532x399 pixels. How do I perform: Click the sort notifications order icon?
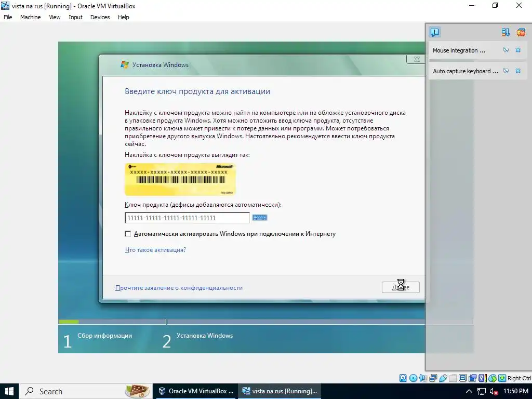[506, 32]
